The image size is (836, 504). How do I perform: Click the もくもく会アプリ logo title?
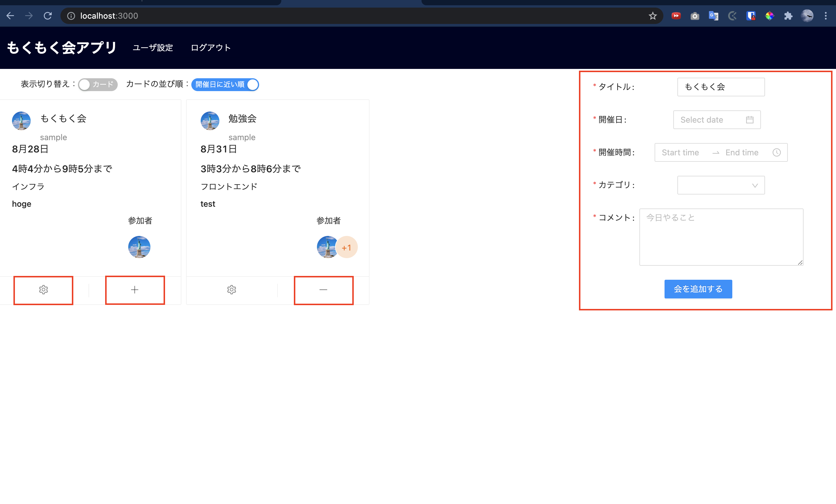(62, 48)
